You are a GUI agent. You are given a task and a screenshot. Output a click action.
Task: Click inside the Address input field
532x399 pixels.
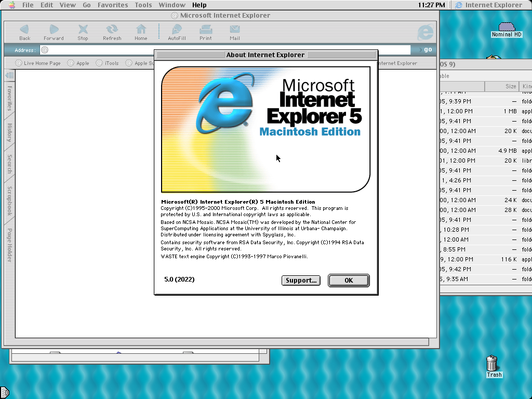(x=225, y=50)
